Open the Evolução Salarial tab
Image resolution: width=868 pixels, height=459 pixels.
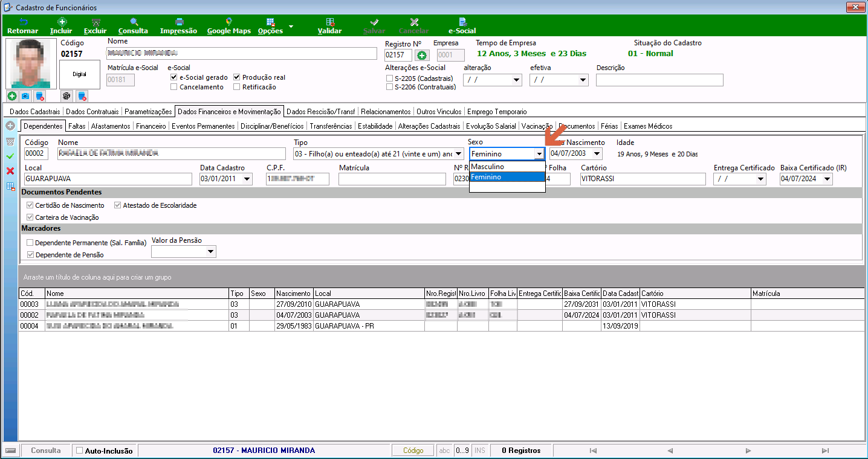click(491, 126)
